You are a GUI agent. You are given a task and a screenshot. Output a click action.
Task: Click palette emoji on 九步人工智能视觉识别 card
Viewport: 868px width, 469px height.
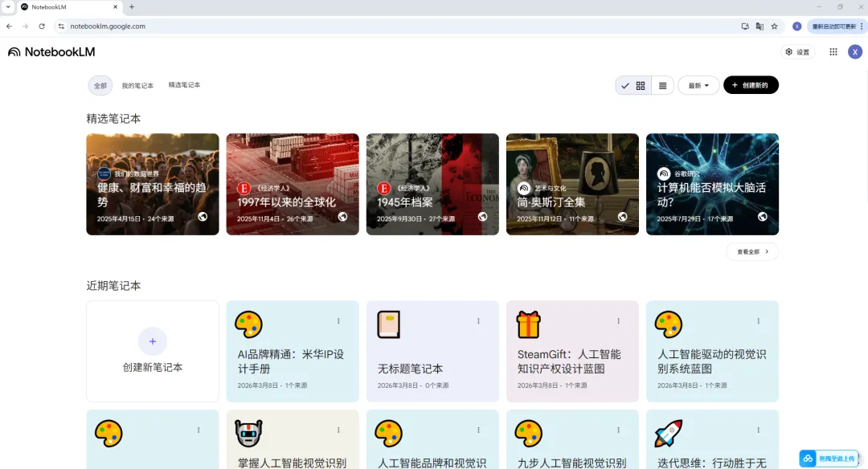(529, 433)
